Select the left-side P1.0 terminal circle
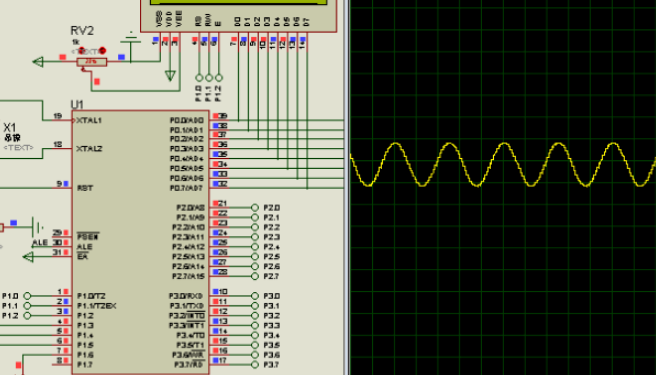This screenshot has width=656, height=375. pyautogui.click(x=27, y=296)
